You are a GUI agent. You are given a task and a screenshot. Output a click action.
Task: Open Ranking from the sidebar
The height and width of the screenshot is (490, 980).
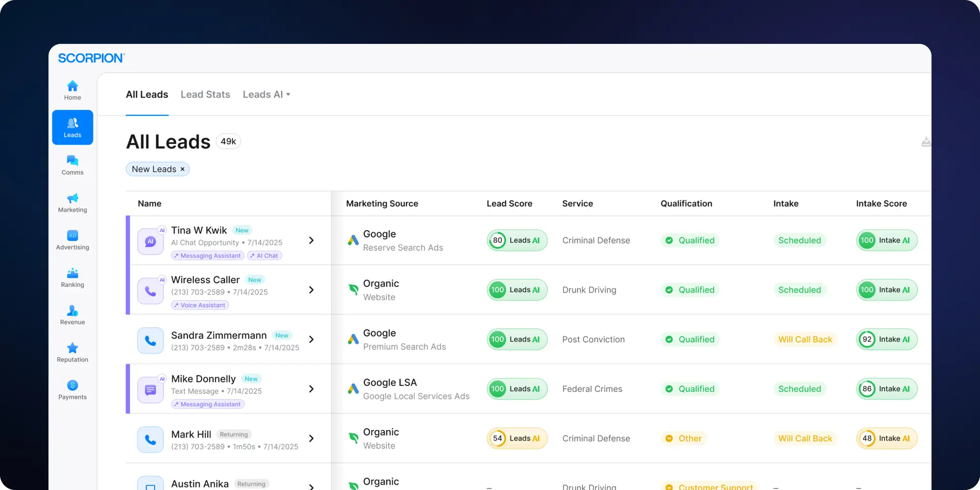point(72,277)
